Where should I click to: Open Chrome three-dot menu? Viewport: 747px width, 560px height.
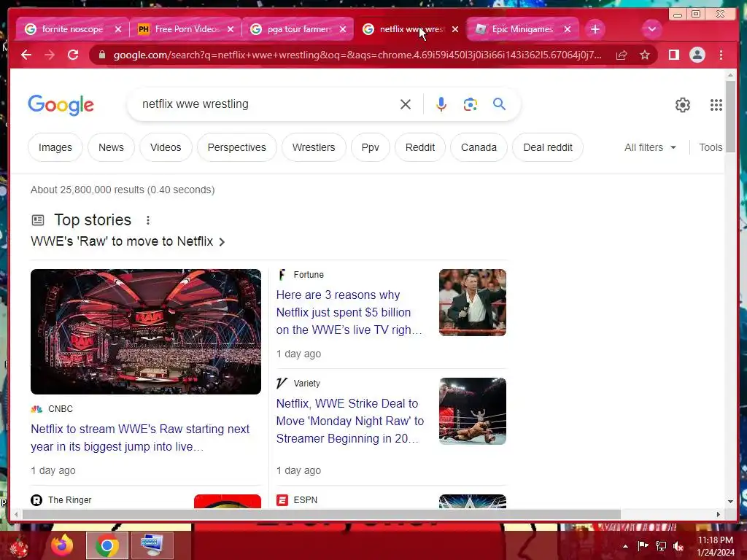pos(721,55)
